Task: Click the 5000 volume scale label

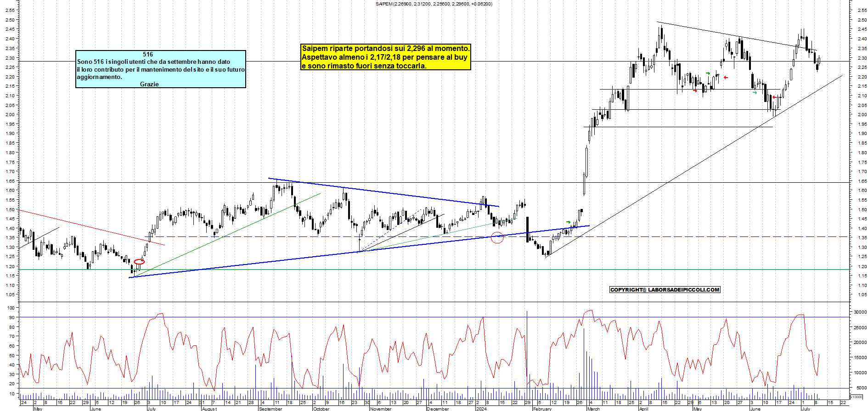Action: click(861, 388)
